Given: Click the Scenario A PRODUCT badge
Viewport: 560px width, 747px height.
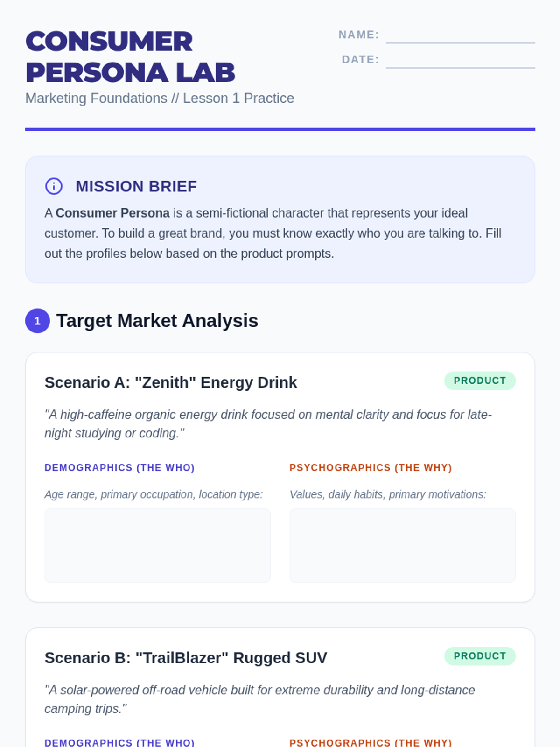Looking at the screenshot, I should point(480,381).
